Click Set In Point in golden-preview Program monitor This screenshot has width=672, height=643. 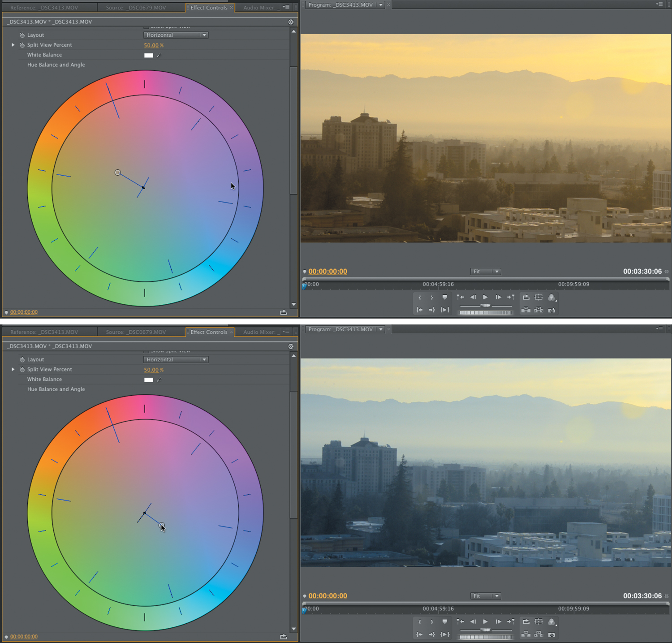[420, 298]
